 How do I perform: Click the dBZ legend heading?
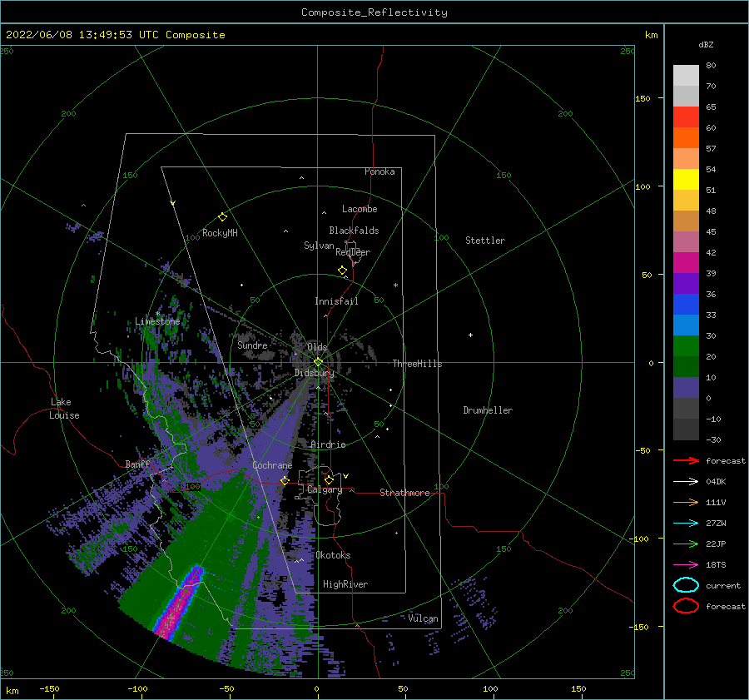pos(706,44)
